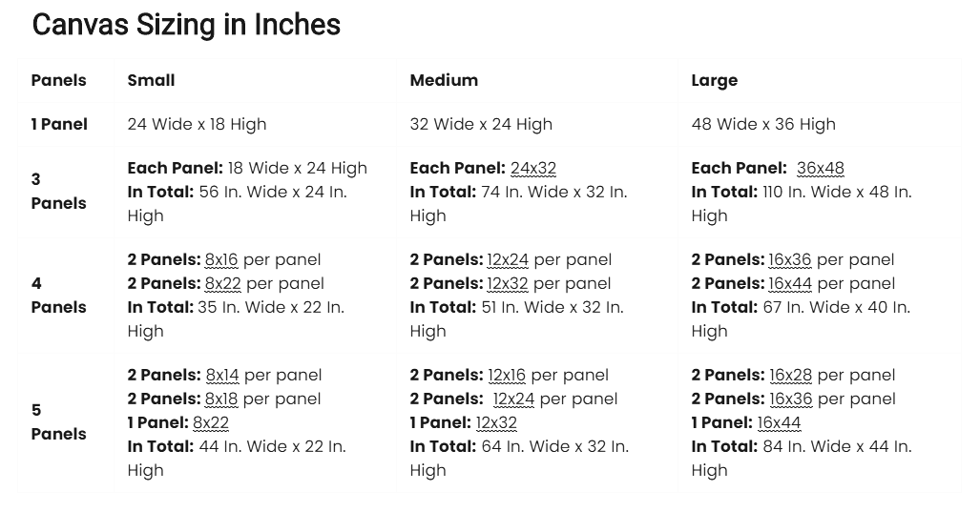The image size is (980, 512).
Task: Click the "Canvas Sizing in Inches" heading
Action: [x=186, y=25]
